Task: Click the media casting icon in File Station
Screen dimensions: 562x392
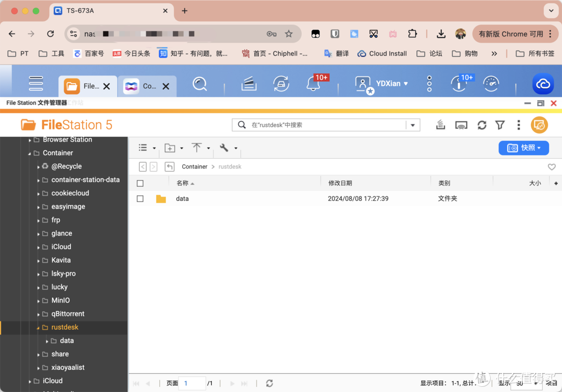Action: (461, 125)
